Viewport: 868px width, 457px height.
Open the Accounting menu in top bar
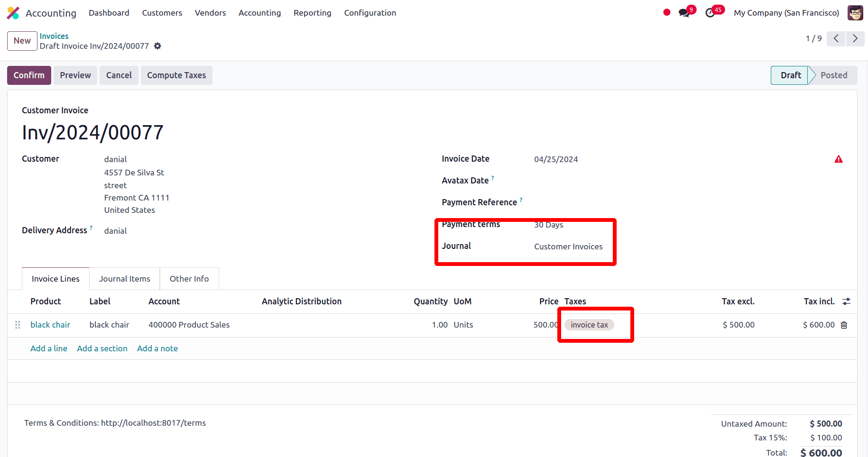259,13
